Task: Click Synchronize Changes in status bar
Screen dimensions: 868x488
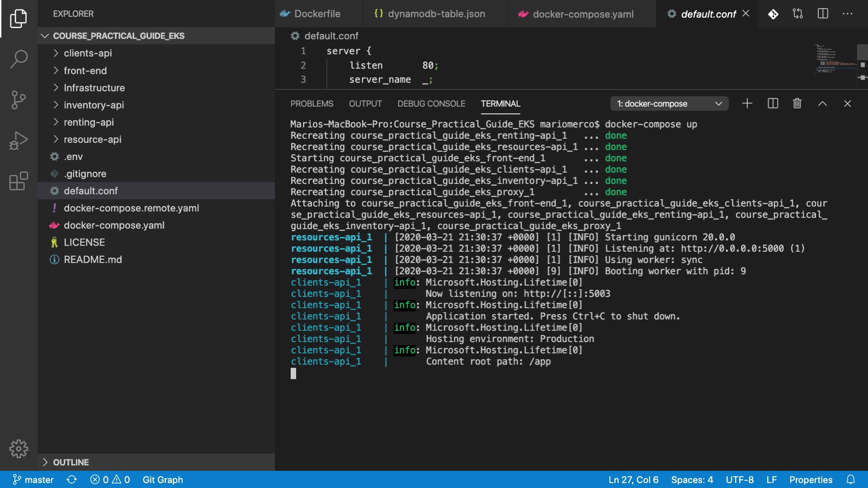Action: [71, 479]
